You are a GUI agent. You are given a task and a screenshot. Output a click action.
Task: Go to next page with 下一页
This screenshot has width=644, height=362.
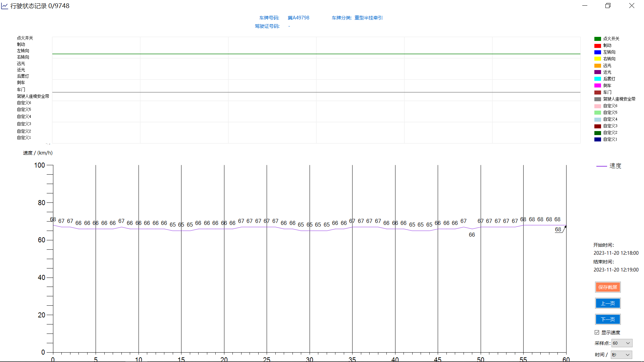click(608, 319)
